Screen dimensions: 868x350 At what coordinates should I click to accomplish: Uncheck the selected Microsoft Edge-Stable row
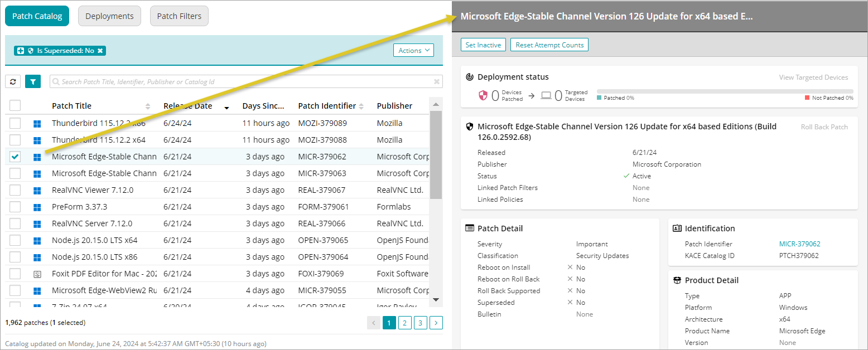15,157
